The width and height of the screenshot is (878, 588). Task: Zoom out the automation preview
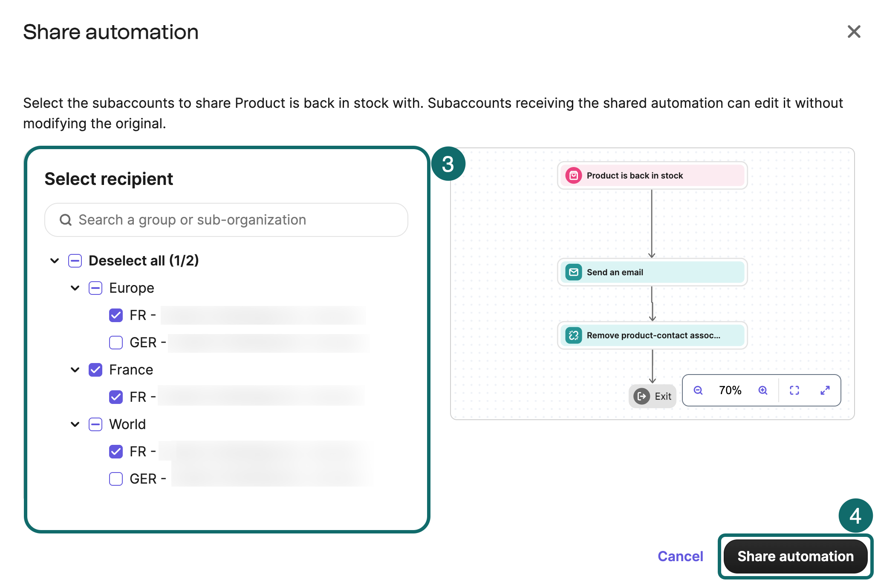[x=698, y=390]
